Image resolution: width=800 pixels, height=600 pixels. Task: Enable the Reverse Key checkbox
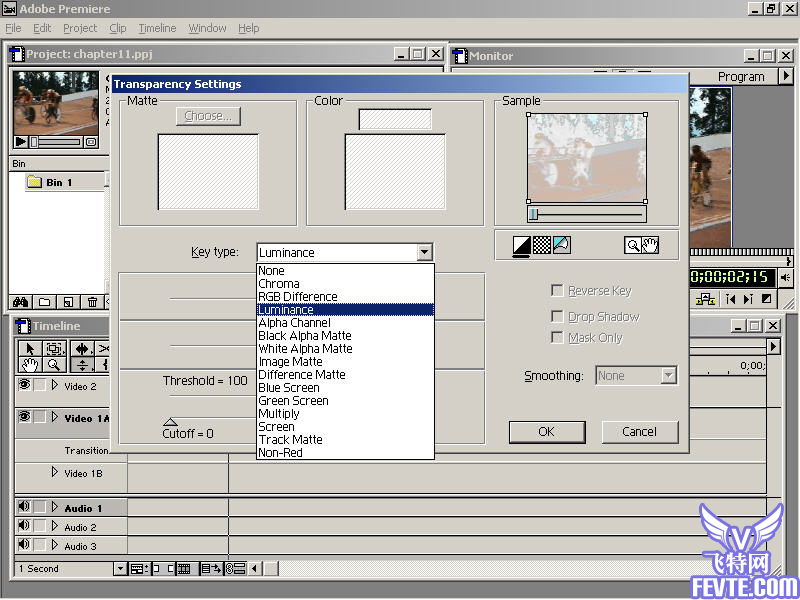pos(557,290)
